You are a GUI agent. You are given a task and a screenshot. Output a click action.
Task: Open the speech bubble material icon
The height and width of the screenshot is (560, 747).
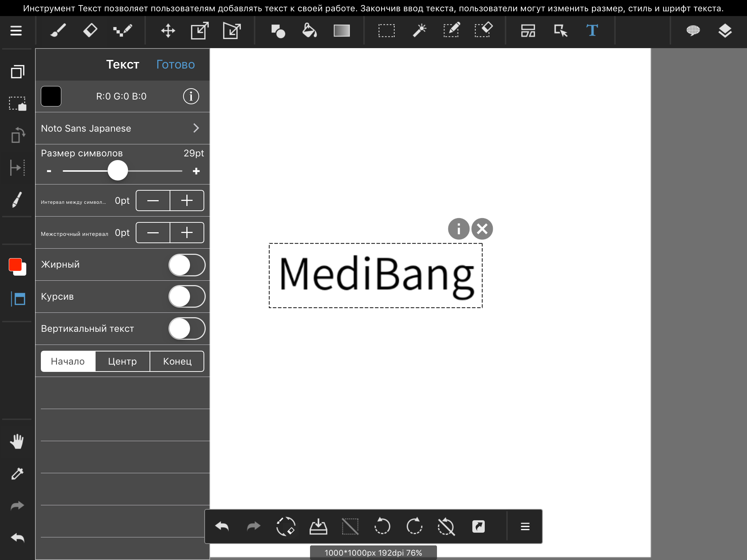pyautogui.click(x=693, y=31)
